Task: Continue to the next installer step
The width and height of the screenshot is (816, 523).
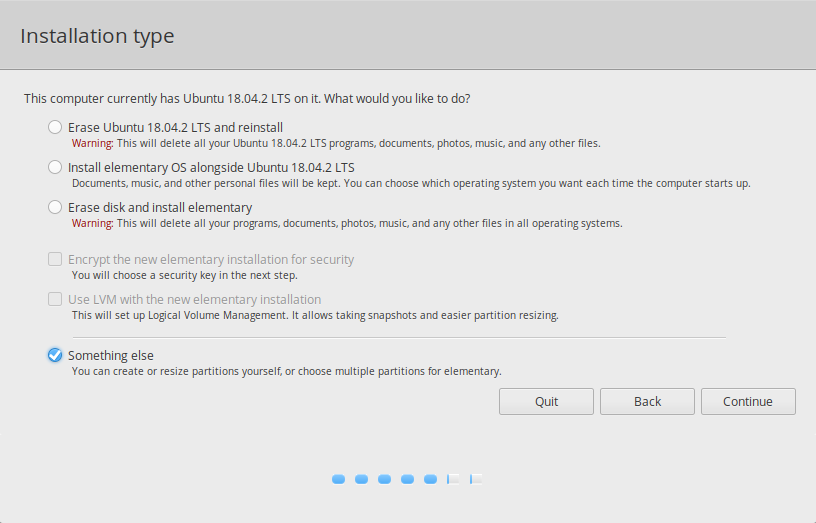Action: pos(748,401)
